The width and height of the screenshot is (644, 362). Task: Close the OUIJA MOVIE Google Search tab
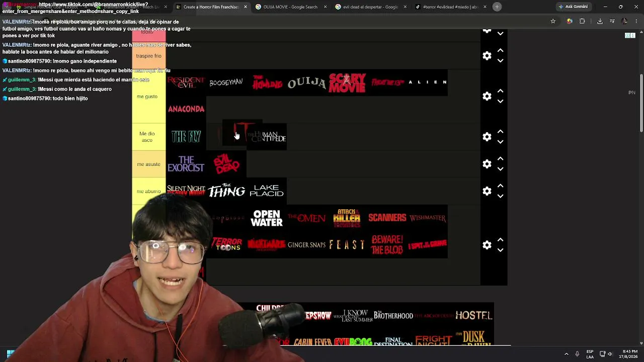click(x=325, y=7)
